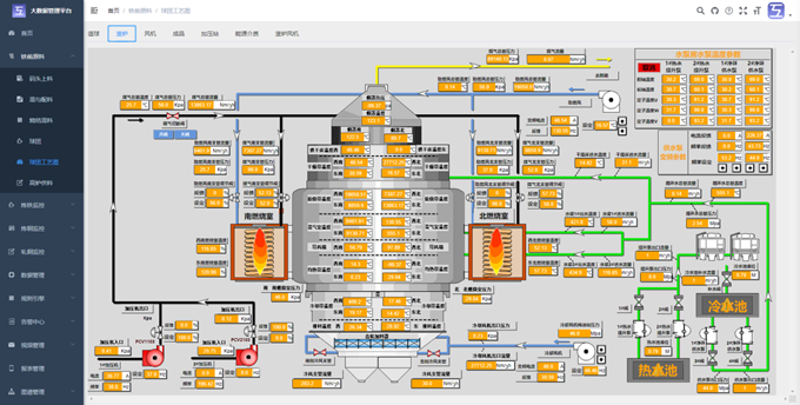Expand the 数据管理 sidebar menu
The width and height of the screenshot is (800, 405).
(42, 274)
